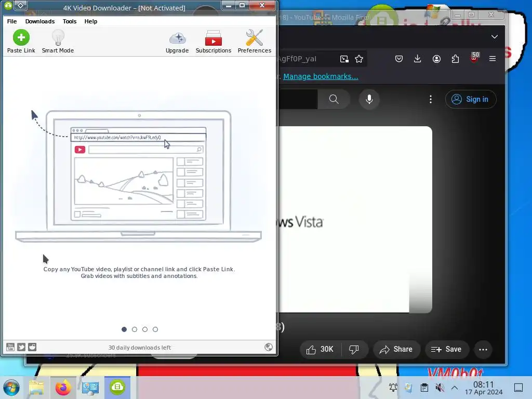Click the globe icon in status bar

tap(269, 347)
